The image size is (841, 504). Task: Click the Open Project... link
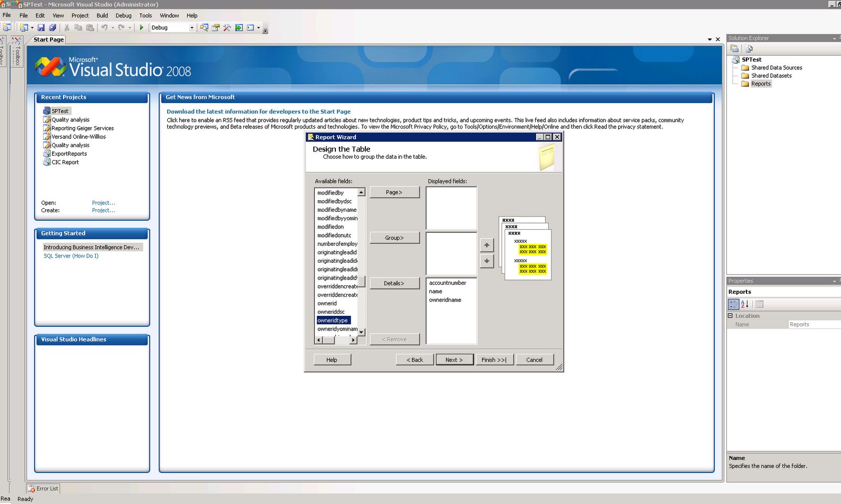pyautogui.click(x=104, y=203)
